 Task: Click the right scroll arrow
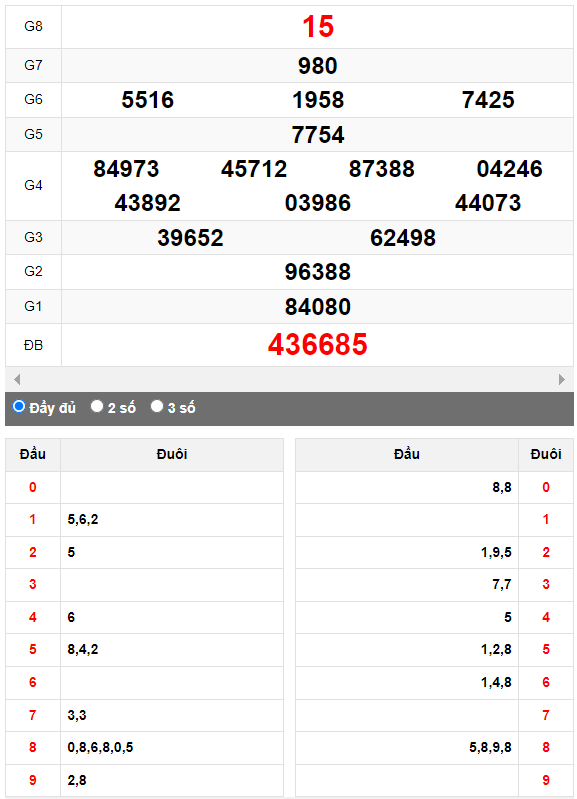562,379
